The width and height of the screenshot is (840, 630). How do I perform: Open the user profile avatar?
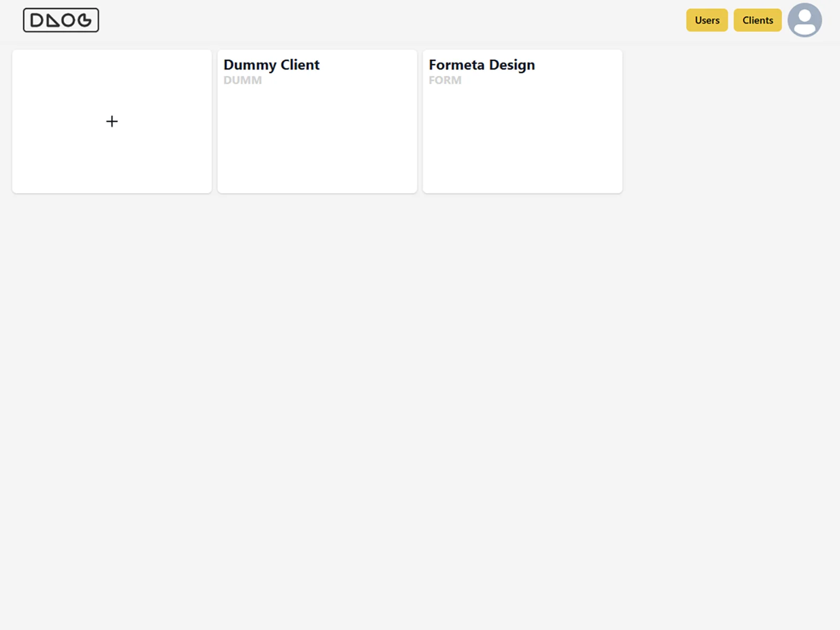tap(804, 20)
